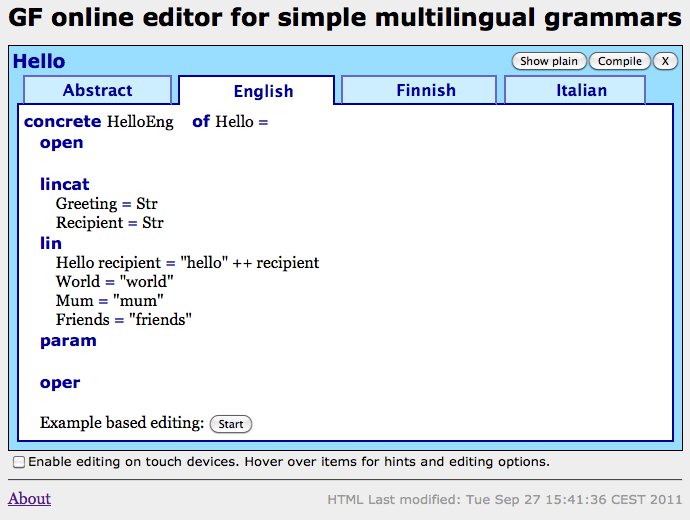690x520 pixels.
Task: Close the Hello grammar with X
Action: (x=665, y=61)
